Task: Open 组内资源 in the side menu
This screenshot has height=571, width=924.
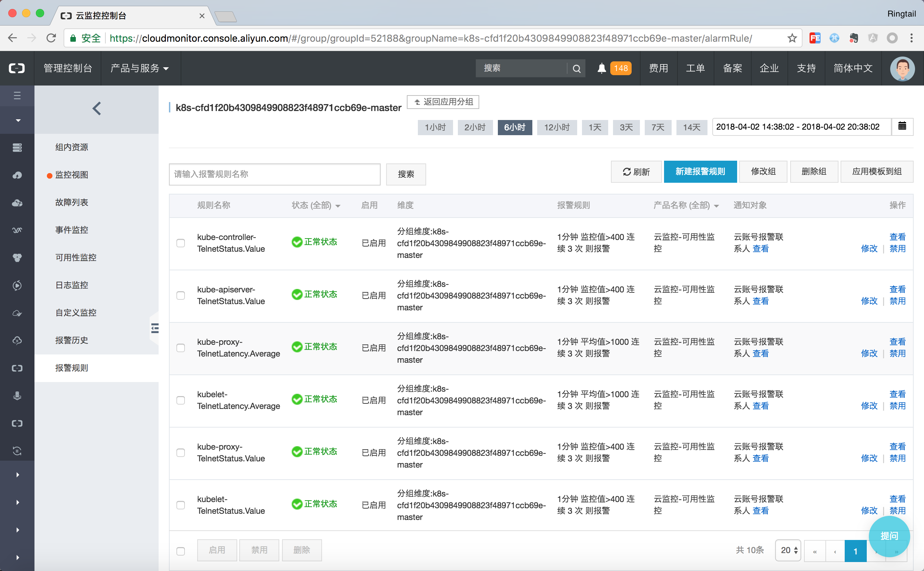Action: coord(72,147)
